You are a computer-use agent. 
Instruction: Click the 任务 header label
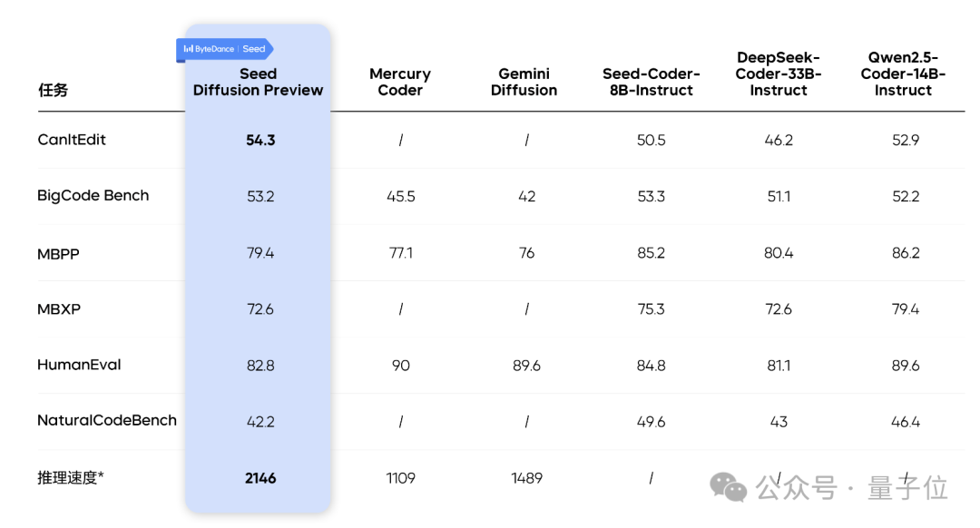tap(53, 90)
